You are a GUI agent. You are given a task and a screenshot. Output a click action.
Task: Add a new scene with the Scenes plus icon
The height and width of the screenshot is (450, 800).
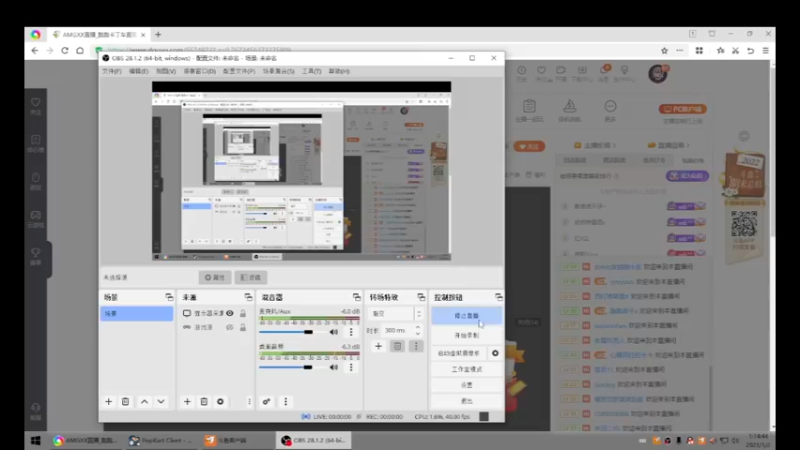(108, 402)
